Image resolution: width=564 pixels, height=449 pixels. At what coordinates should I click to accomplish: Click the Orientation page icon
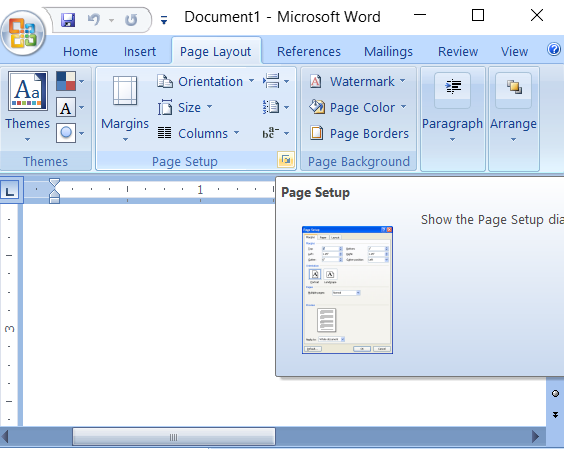(x=165, y=81)
